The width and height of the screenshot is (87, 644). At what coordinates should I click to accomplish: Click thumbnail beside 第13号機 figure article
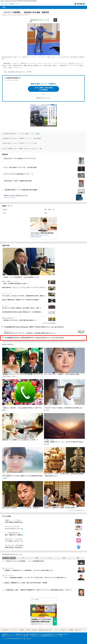pos(81,169)
